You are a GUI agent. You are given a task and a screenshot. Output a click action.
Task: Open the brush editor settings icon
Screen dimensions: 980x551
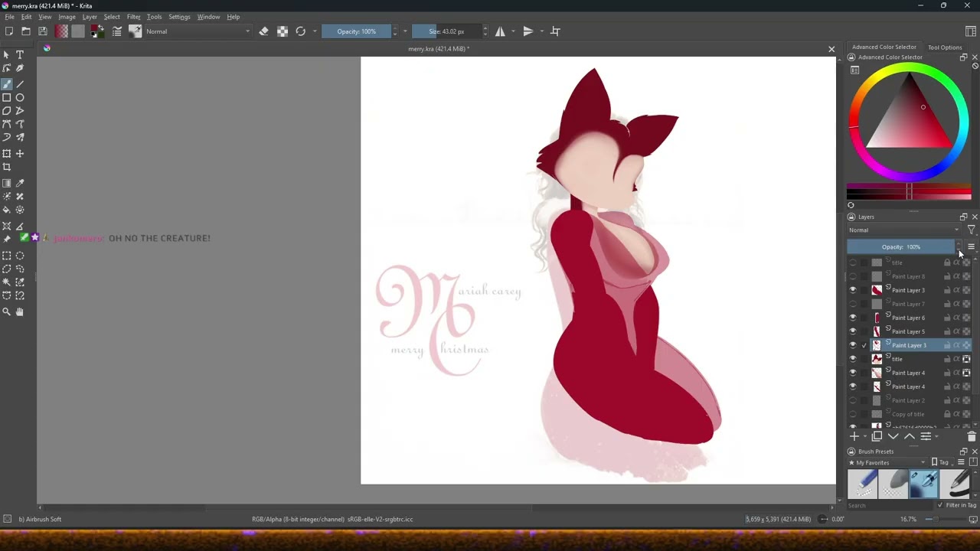click(x=117, y=31)
